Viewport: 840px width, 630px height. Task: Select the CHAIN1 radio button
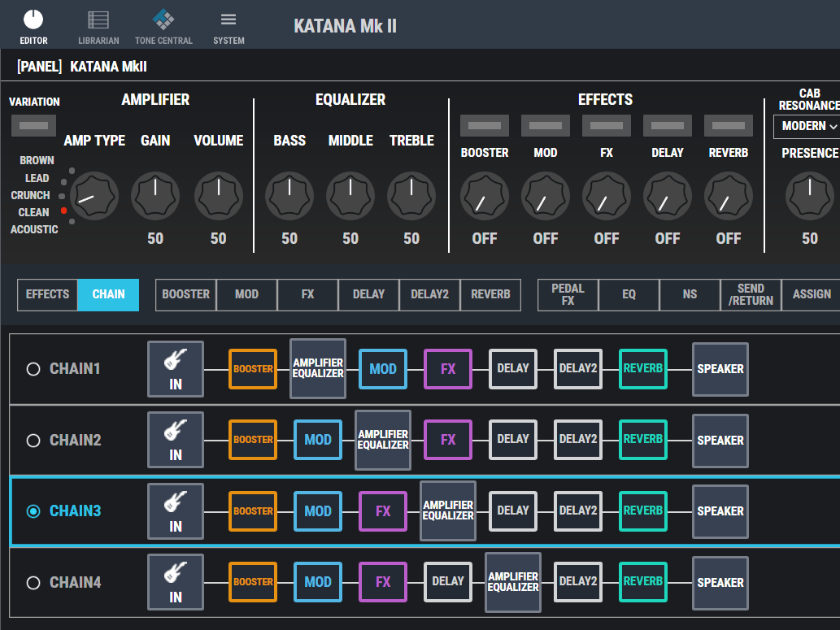33,369
